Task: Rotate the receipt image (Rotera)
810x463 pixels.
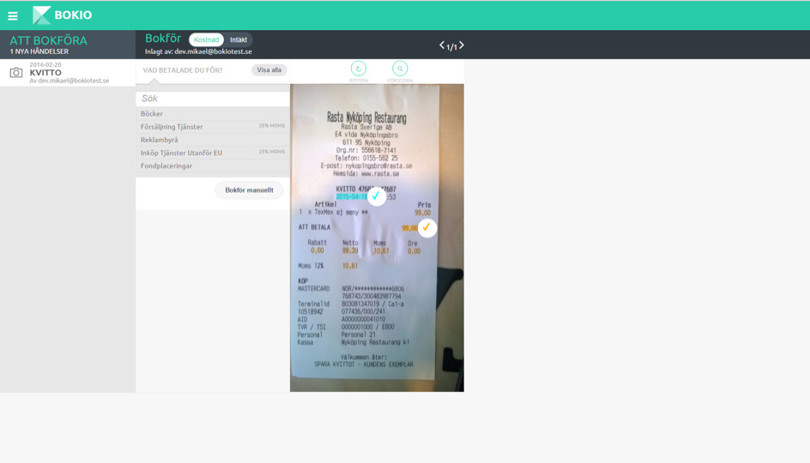Action: pos(358,70)
